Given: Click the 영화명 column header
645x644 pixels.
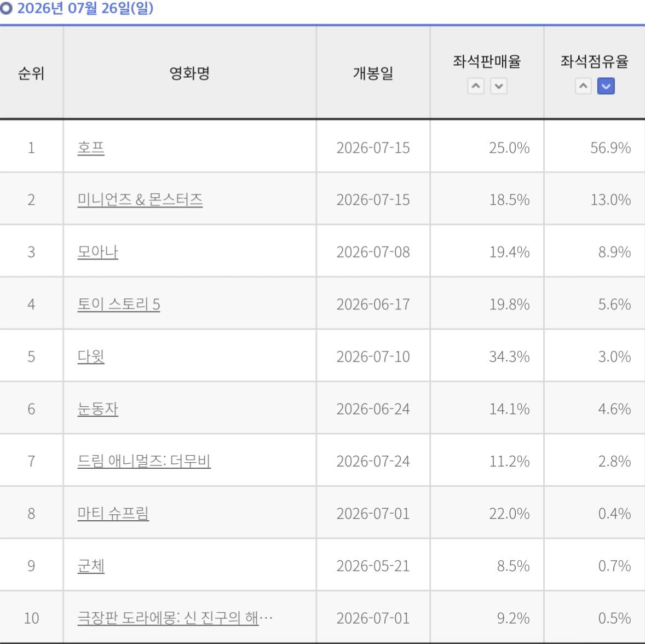Looking at the screenshot, I should (189, 73).
